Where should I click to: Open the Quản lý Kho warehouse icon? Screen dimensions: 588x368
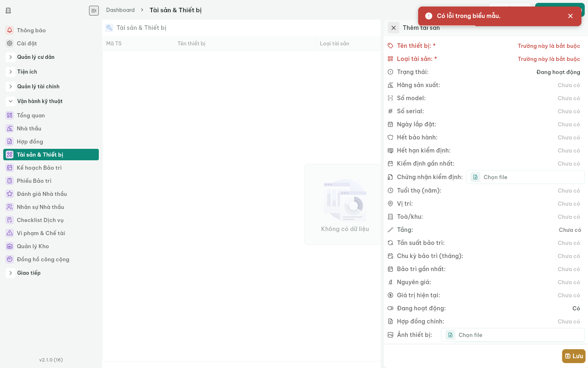(10, 246)
